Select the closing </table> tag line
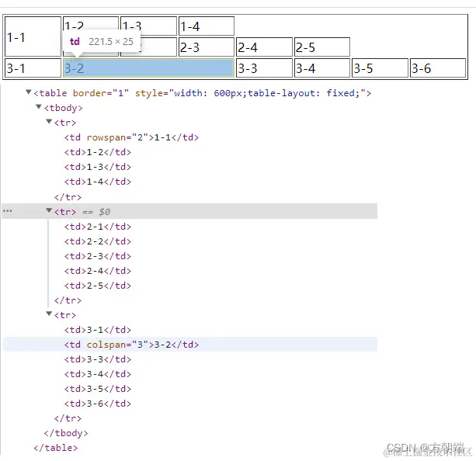The width and height of the screenshot is (476, 461). click(x=56, y=448)
